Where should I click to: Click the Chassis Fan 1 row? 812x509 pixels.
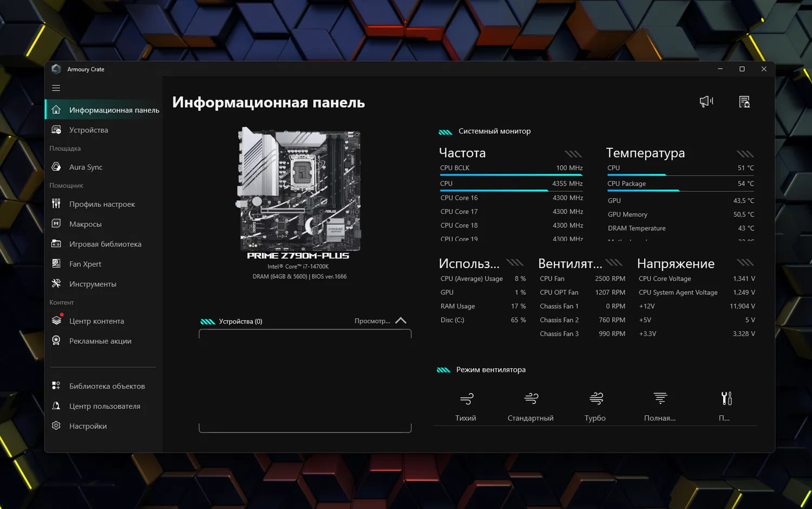click(582, 306)
